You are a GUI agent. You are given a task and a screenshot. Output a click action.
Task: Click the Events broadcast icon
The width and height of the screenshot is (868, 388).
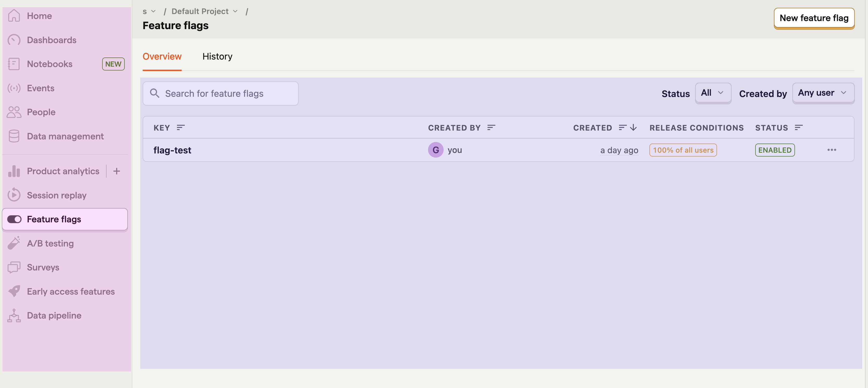click(x=14, y=88)
